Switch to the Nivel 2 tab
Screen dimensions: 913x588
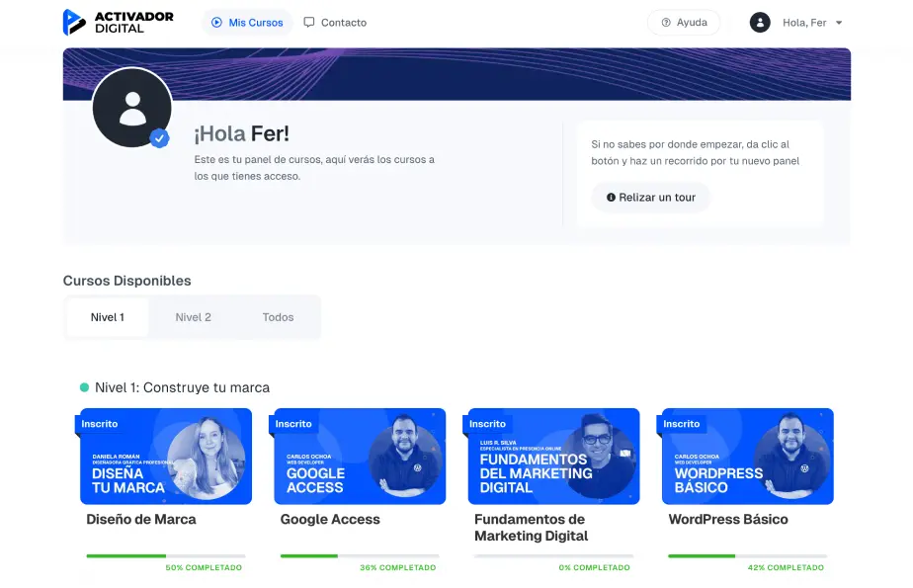pos(193,317)
